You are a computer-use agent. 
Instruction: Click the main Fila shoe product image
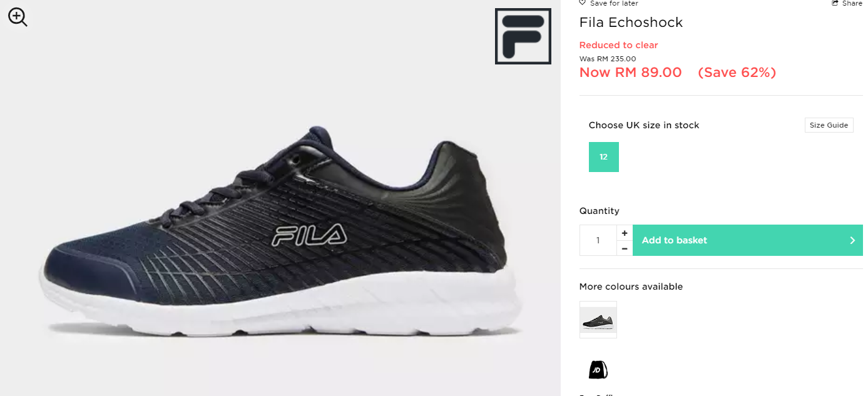tap(280, 231)
